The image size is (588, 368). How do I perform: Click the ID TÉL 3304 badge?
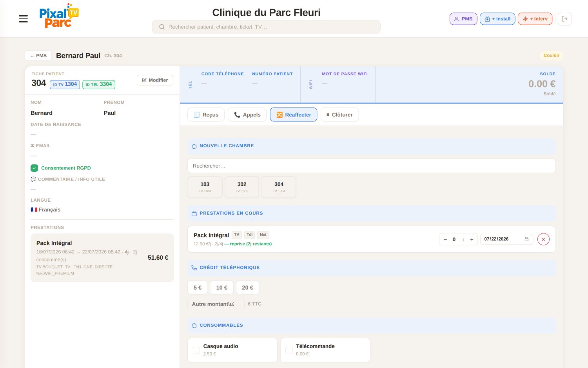point(99,84)
